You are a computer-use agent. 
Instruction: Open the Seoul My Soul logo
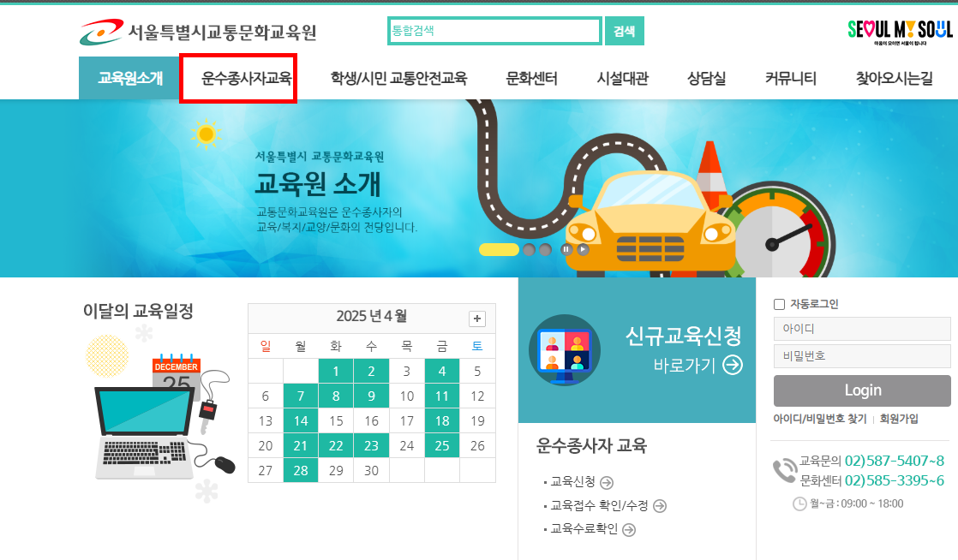900,31
